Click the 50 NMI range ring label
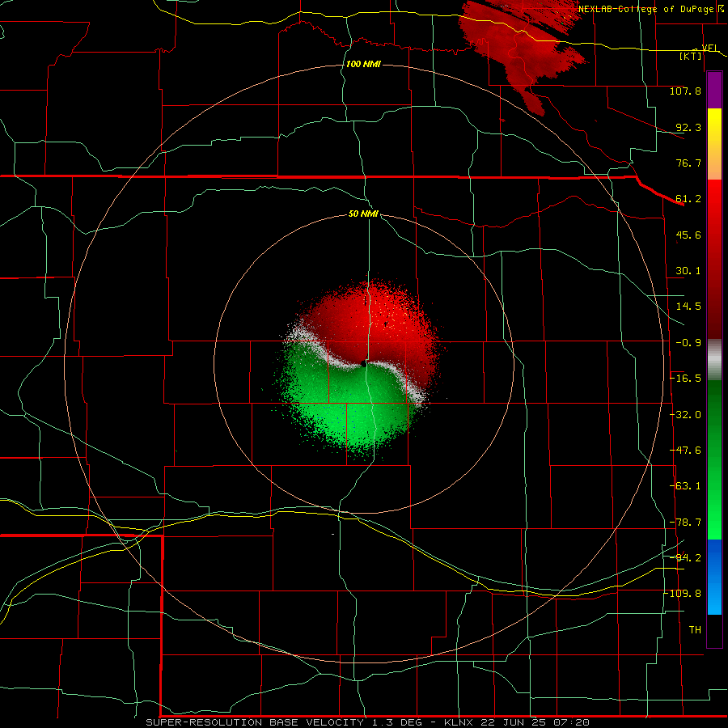Screen dimensions: 728x728 [363, 214]
